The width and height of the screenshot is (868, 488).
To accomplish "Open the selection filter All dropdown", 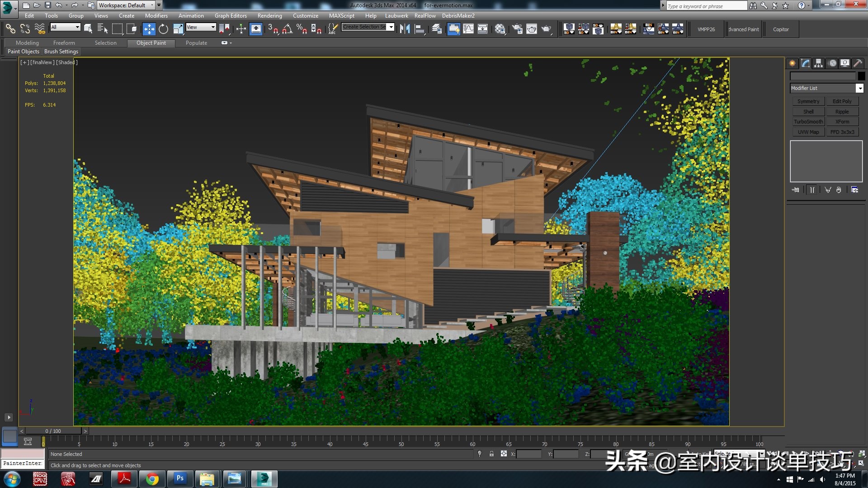I will point(66,28).
